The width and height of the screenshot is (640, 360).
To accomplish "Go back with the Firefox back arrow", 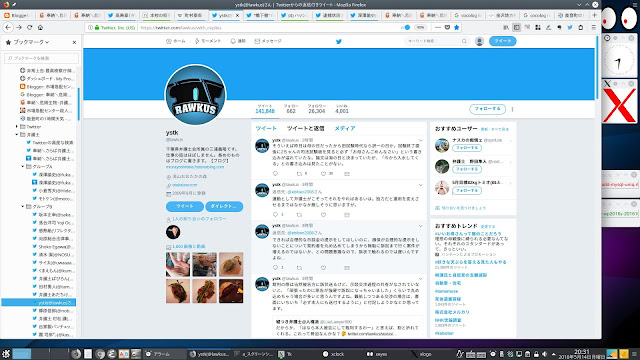I will click(8, 27).
